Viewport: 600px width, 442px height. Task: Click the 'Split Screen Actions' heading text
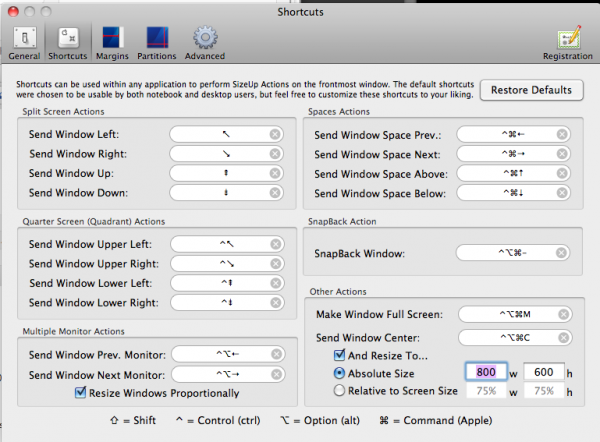(63, 112)
